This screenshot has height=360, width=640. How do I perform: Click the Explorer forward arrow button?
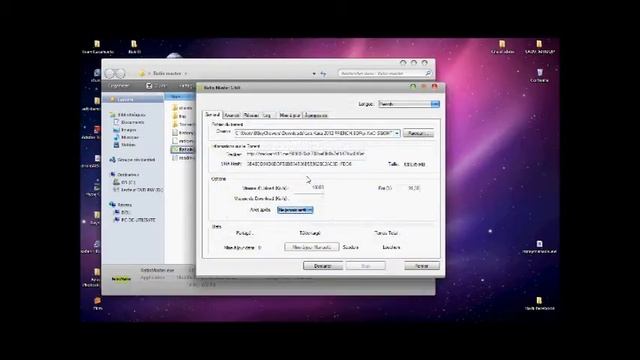120,73
